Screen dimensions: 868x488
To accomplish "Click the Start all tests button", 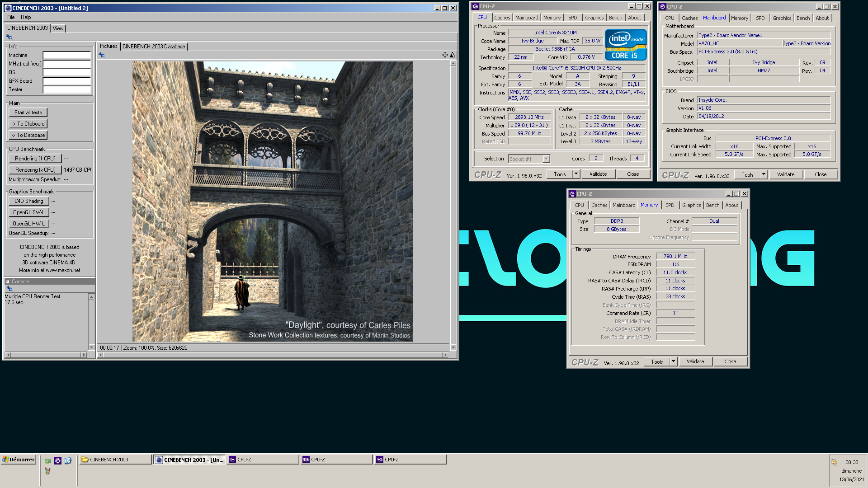I will point(28,113).
